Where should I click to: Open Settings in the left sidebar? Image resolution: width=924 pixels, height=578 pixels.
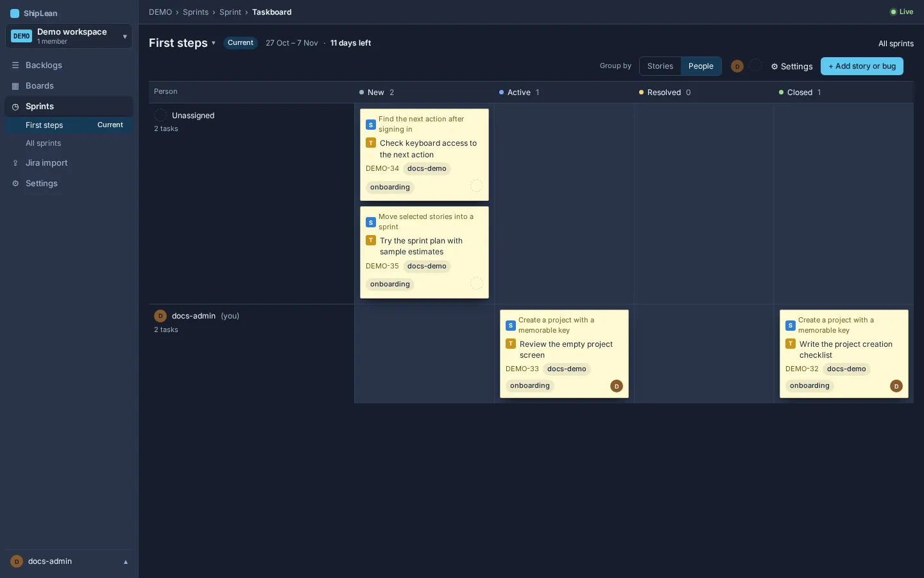[69, 184]
